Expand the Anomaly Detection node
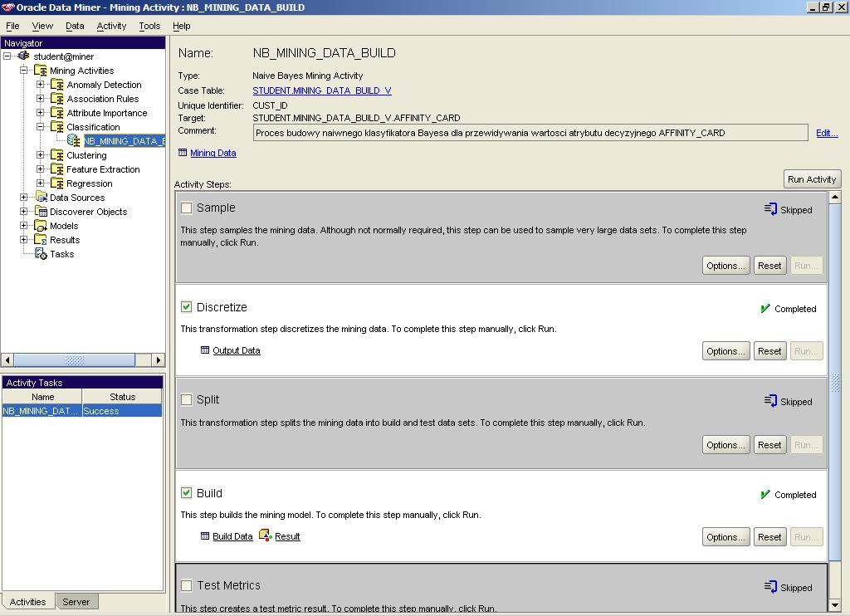This screenshot has width=850, height=616. [x=40, y=84]
